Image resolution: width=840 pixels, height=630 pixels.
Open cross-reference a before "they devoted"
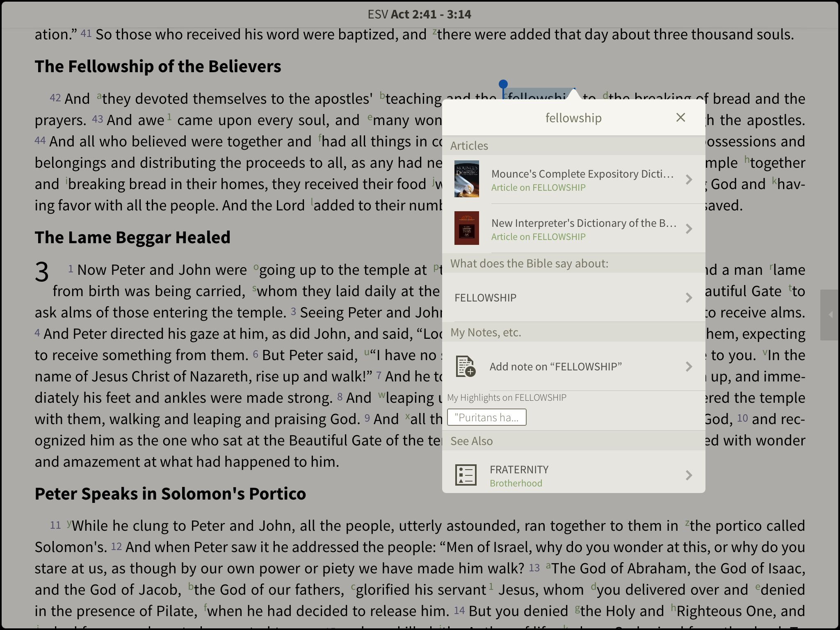coord(99,96)
